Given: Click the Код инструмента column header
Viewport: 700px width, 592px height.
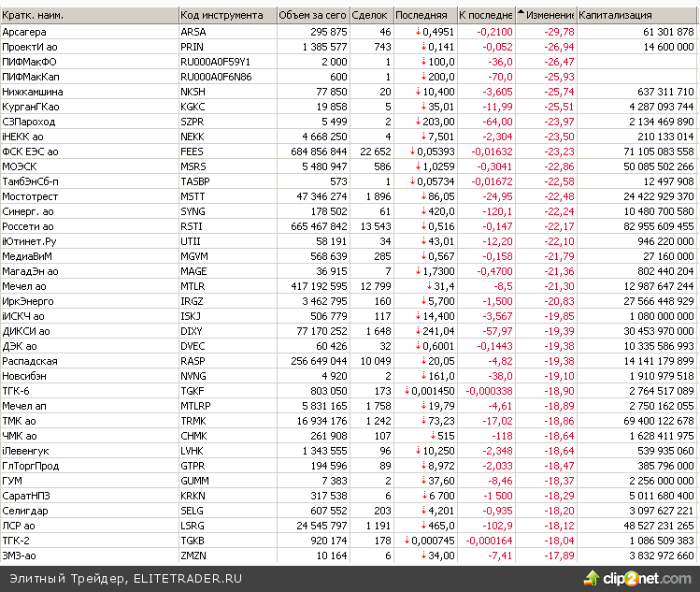Looking at the screenshot, I should point(228,15).
